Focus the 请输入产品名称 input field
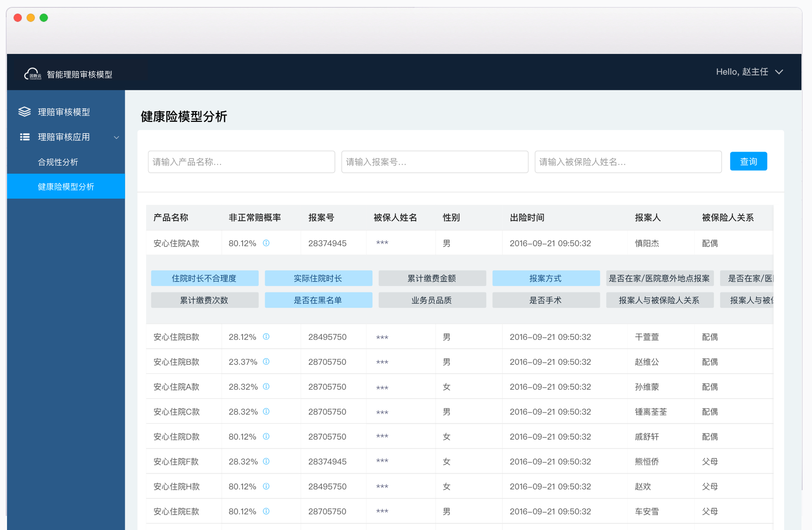Image resolution: width=812 pixels, height=530 pixels. click(241, 162)
